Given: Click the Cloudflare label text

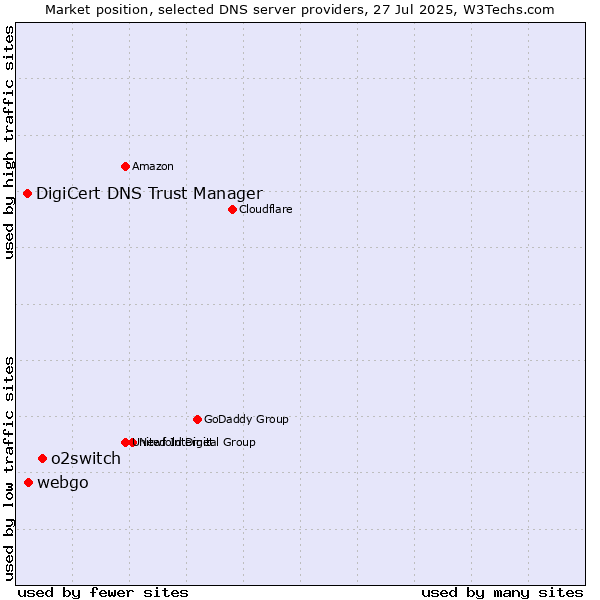Looking at the screenshot, I should (x=266, y=209).
